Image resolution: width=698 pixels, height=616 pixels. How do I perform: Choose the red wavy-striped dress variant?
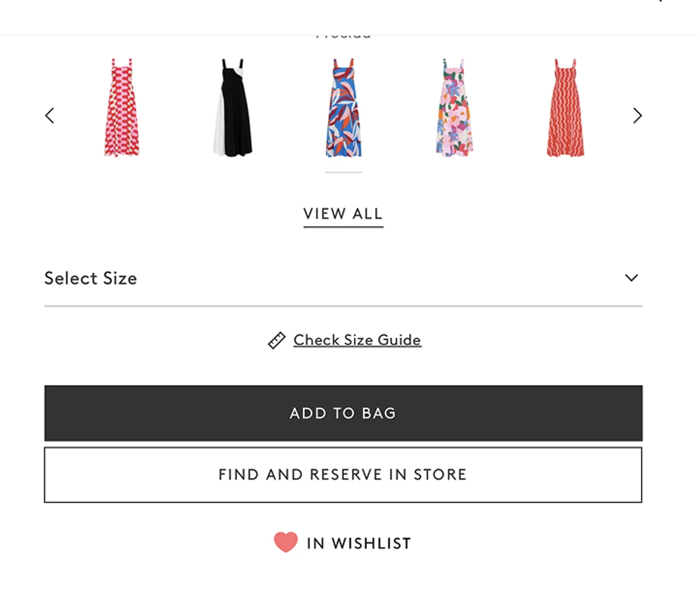[x=565, y=108]
